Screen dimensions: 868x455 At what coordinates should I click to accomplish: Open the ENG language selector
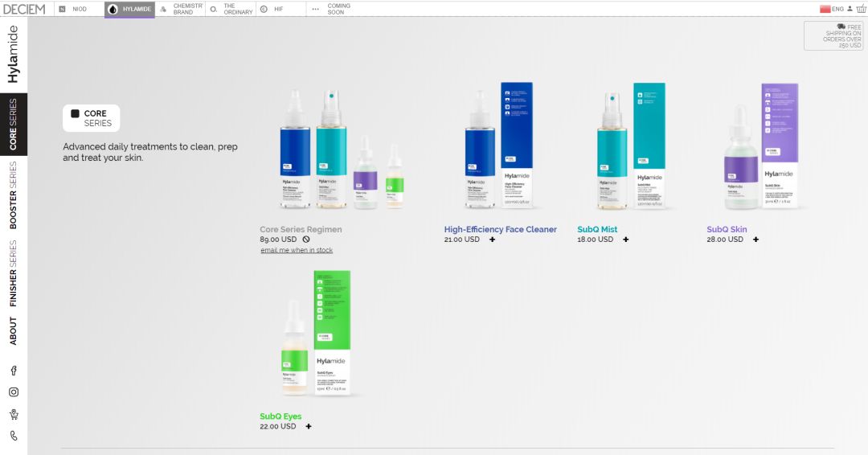(832, 9)
